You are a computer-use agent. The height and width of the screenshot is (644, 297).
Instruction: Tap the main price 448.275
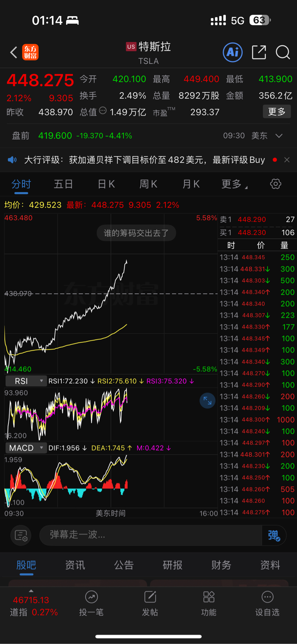pyautogui.click(x=40, y=80)
